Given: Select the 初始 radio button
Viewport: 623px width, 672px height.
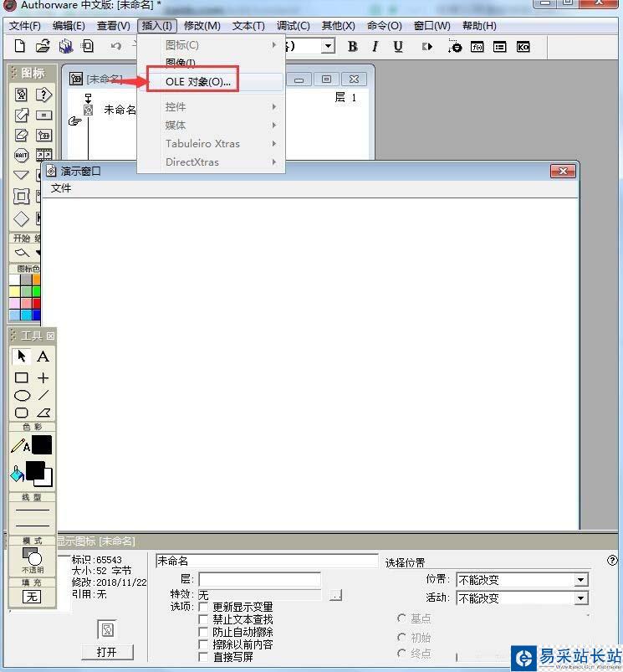Looking at the screenshot, I should [401, 638].
